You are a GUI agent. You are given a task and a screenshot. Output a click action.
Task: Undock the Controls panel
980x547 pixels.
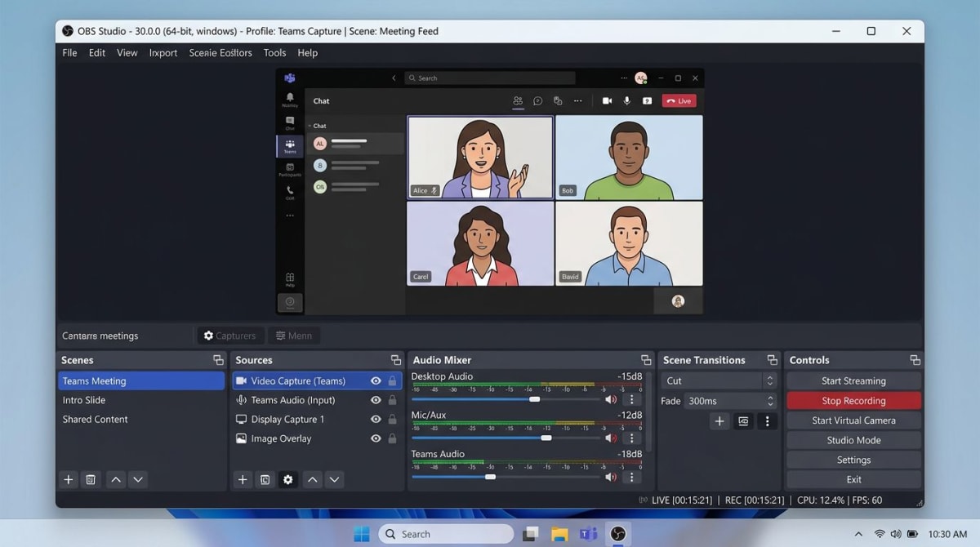coord(915,360)
